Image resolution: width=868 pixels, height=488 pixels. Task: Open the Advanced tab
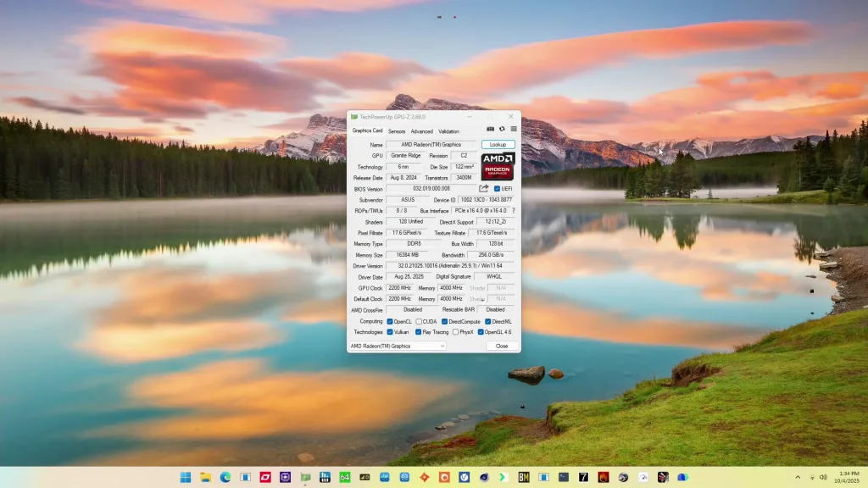[422, 131]
